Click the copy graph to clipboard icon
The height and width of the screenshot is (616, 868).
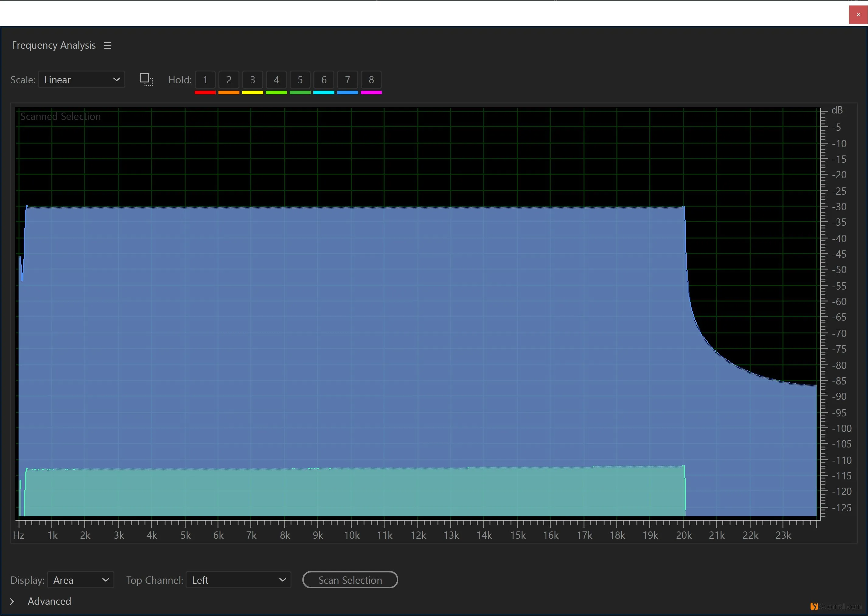pos(146,80)
